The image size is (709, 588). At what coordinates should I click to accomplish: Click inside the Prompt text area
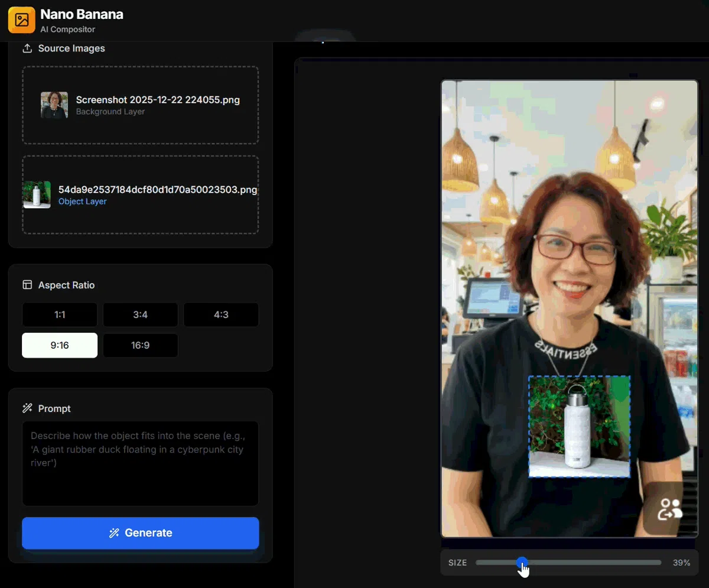pos(141,463)
